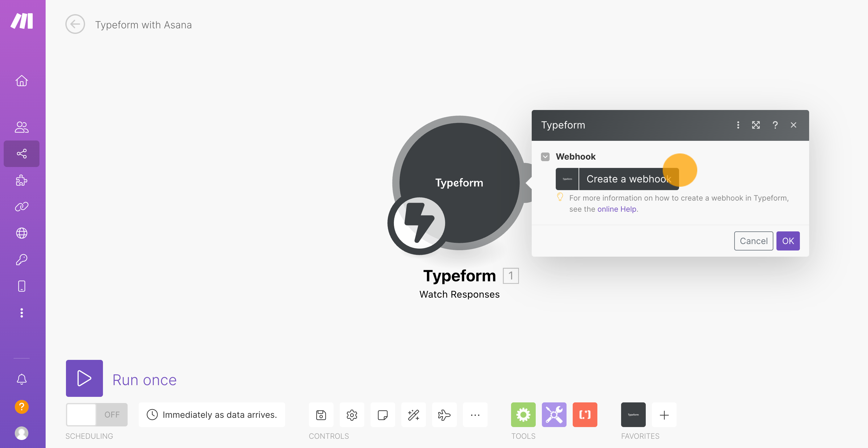The image size is (868, 448).
Task: Open green Flow control tools icon
Action: tap(523, 415)
